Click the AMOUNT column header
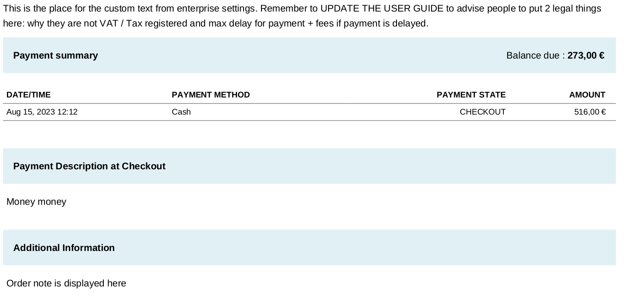Image resolution: width=644 pixels, height=295 pixels. [587, 95]
